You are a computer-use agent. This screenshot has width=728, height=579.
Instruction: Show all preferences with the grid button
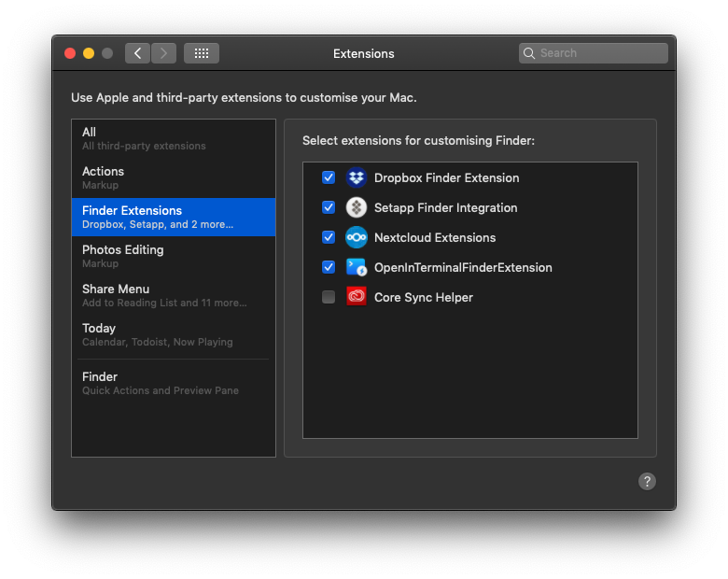[x=202, y=53]
